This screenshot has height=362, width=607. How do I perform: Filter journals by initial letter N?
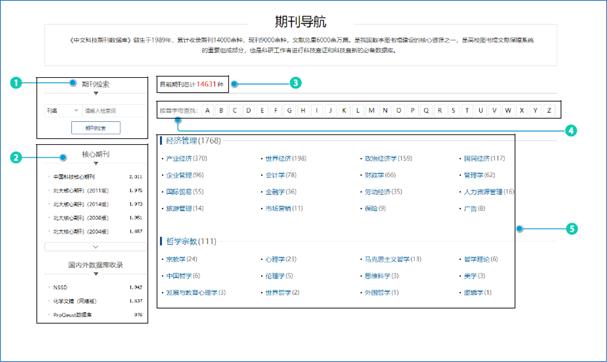point(385,110)
